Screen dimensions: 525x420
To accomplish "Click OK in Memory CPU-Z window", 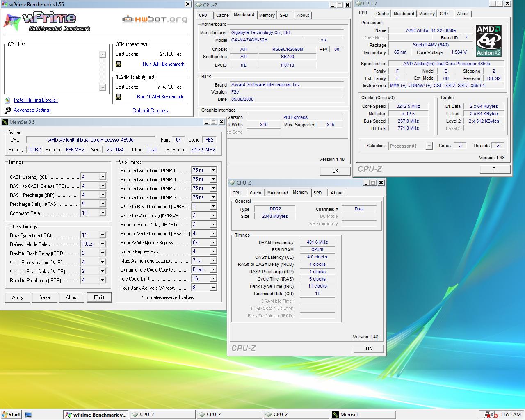I will coord(369,348).
